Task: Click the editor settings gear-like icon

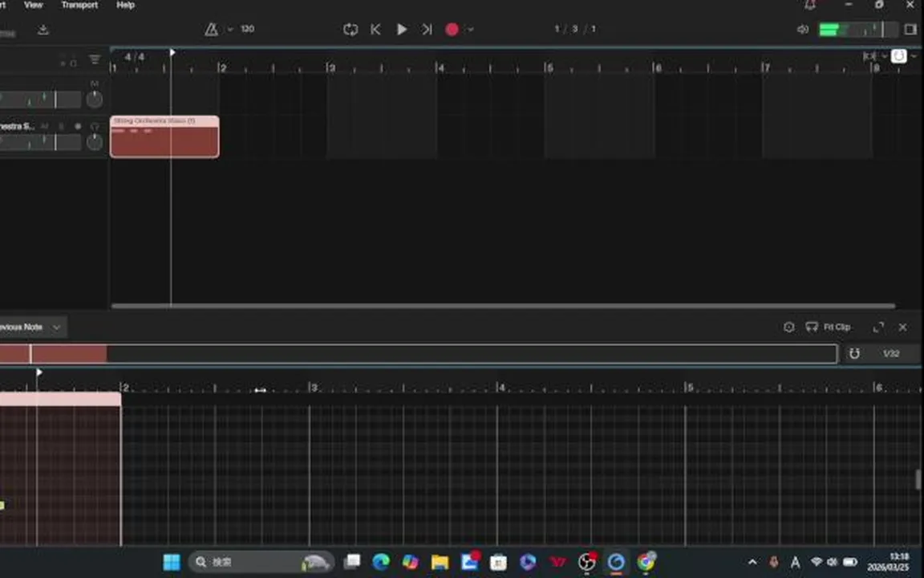Action: pos(789,327)
